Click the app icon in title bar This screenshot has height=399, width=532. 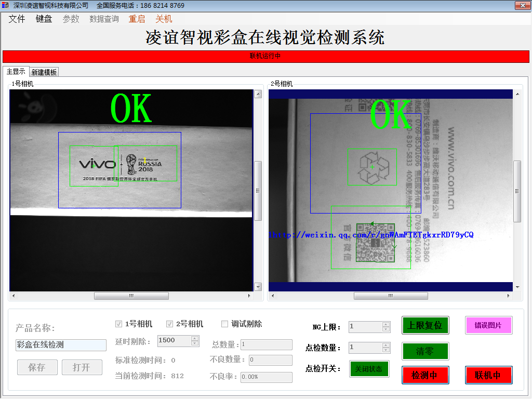click(5, 5)
